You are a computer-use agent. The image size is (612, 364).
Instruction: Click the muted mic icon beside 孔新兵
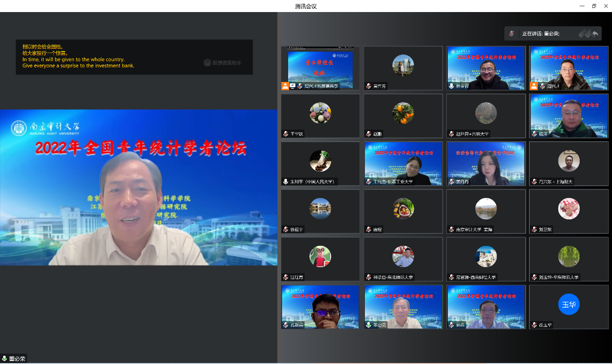click(x=286, y=325)
